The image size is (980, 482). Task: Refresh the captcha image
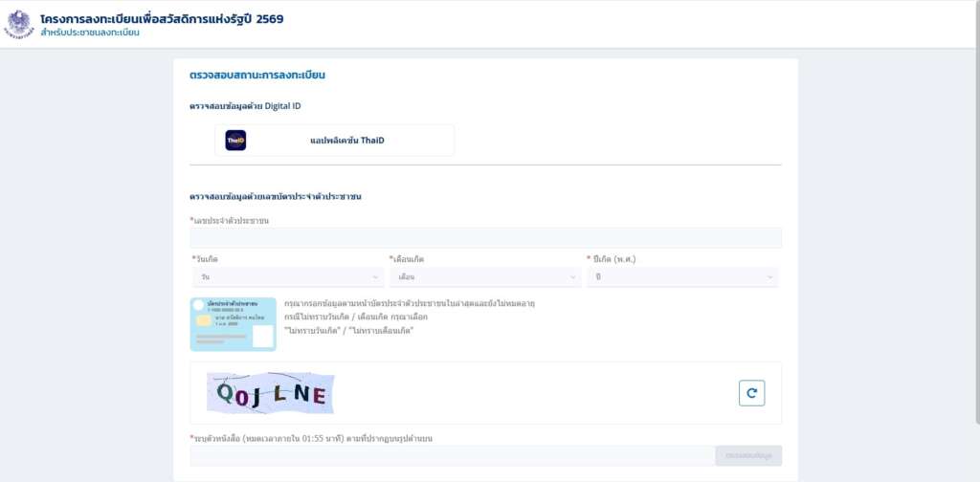(x=751, y=393)
